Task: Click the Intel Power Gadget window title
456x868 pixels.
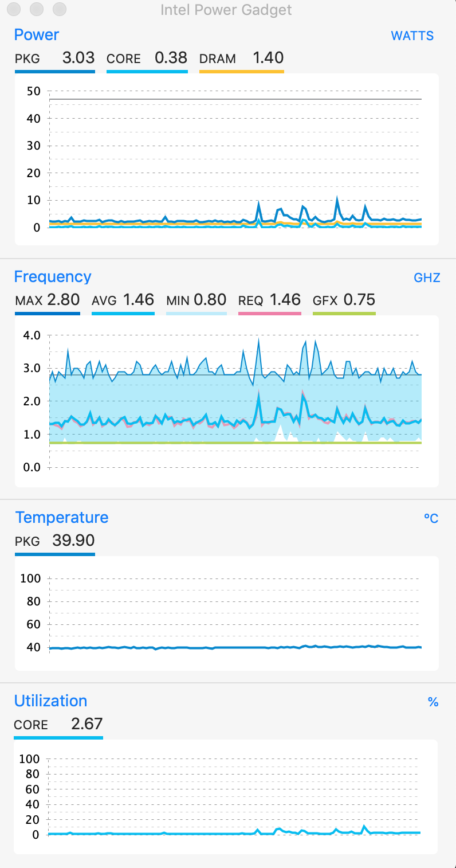Action: click(x=226, y=10)
